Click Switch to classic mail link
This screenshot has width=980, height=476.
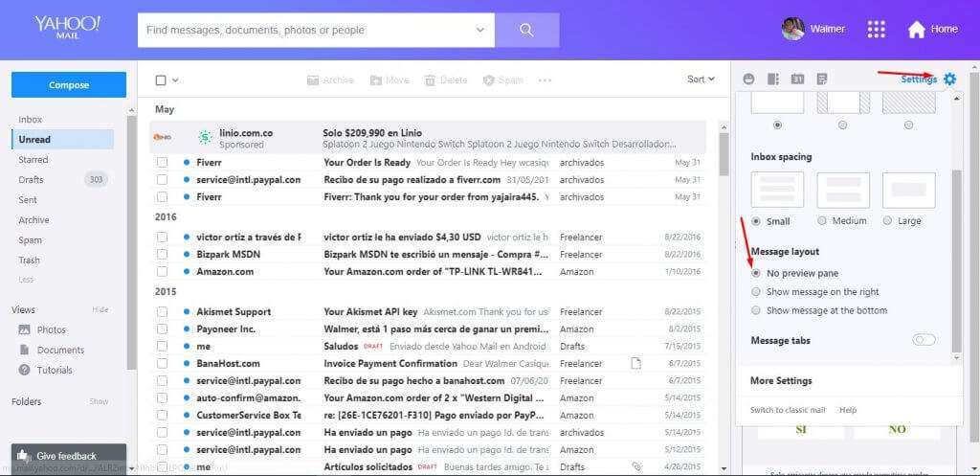(788, 410)
